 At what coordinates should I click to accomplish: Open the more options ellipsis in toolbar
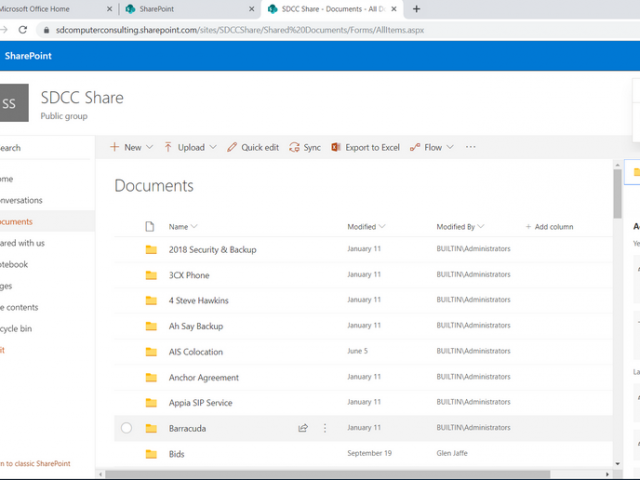point(471,147)
